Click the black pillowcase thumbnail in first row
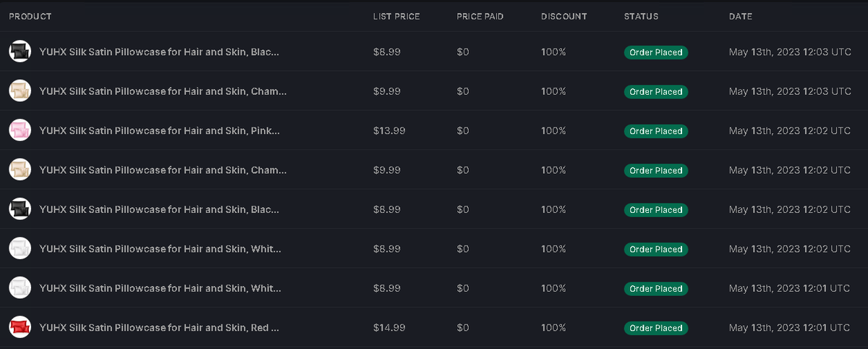Screen dimensions: 868x349 (x=20, y=51)
